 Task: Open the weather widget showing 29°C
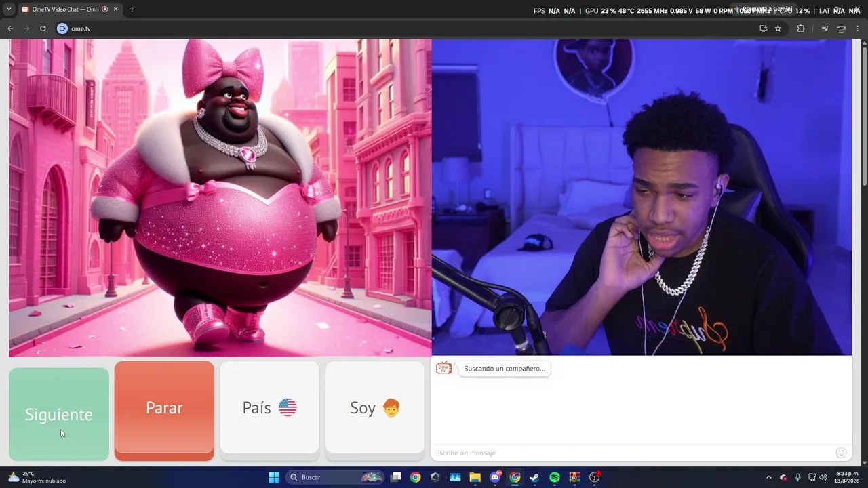click(x=37, y=477)
